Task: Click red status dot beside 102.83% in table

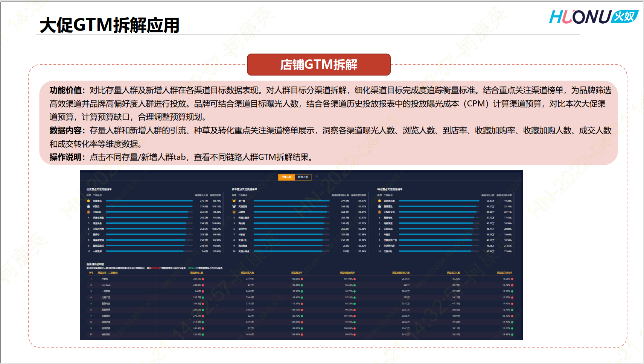Action: 302,279
